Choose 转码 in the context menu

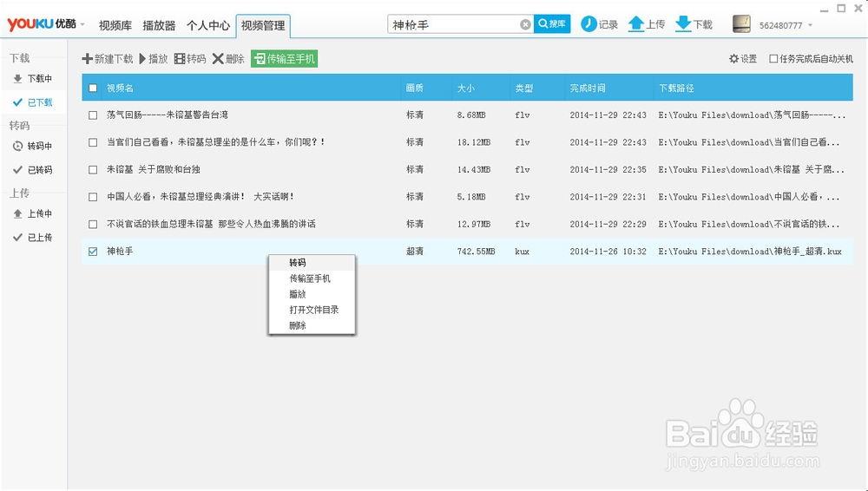[312, 262]
